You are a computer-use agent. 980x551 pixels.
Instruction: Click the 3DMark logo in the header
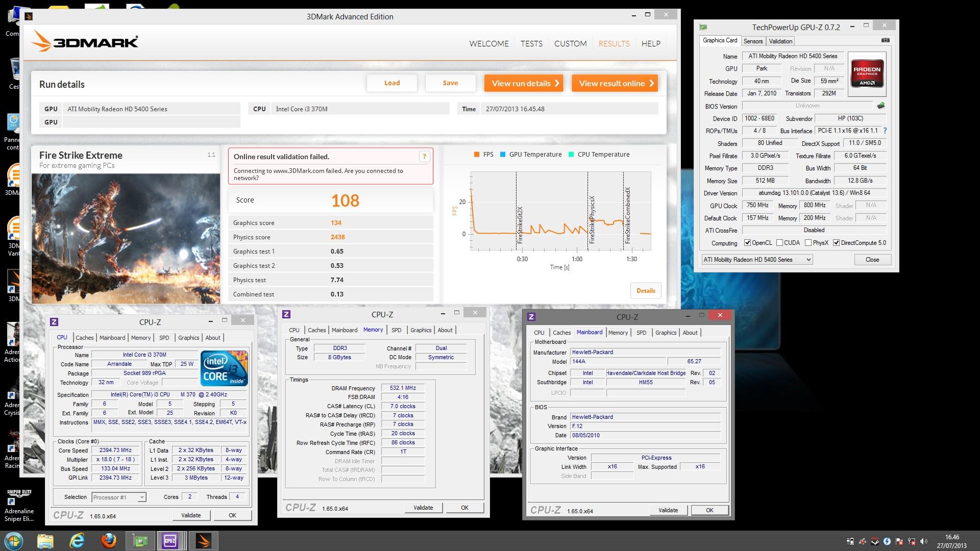point(85,41)
